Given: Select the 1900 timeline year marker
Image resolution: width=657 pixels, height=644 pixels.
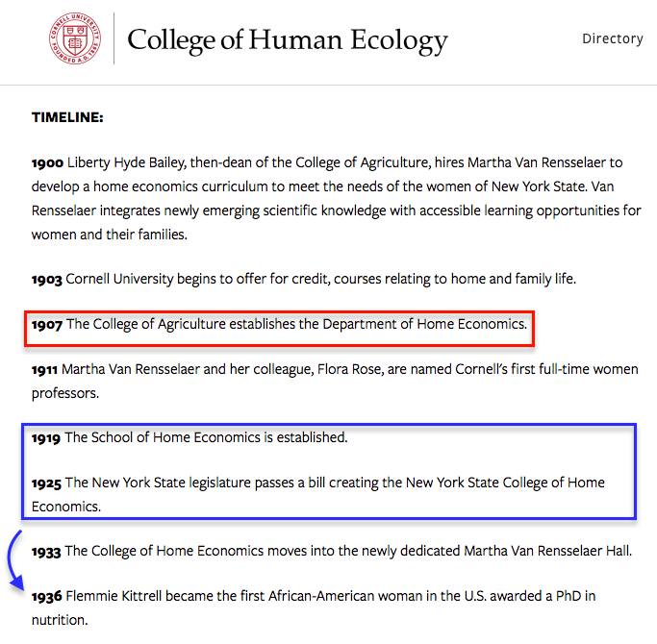Looking at the screenshot, I should point(47,162).
